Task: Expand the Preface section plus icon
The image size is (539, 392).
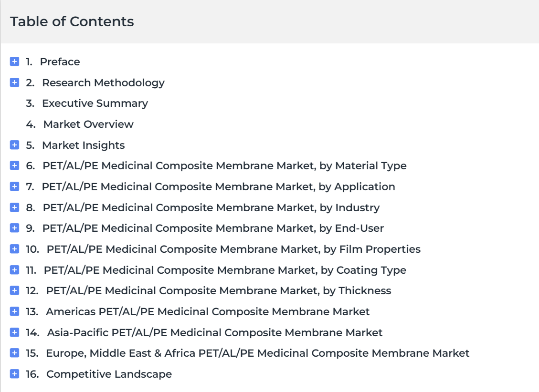Action: tap(14, 62)
